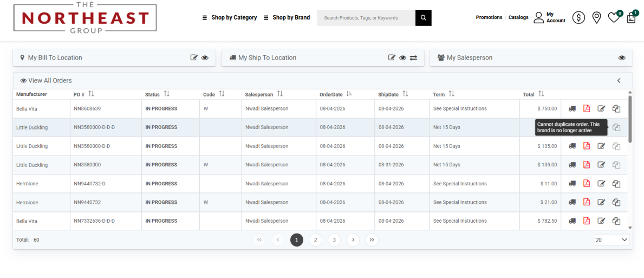Click the orders table scrollbar thumb

(x=630, y=119)
